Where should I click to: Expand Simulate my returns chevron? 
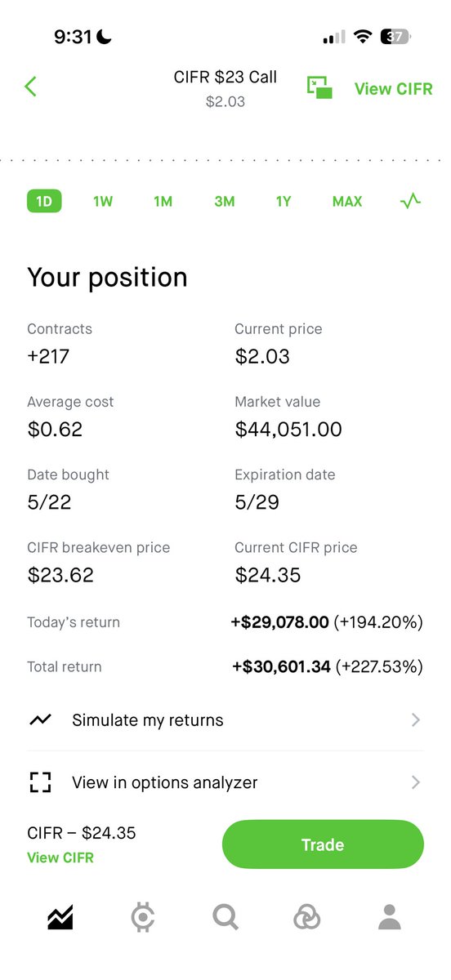416,720
